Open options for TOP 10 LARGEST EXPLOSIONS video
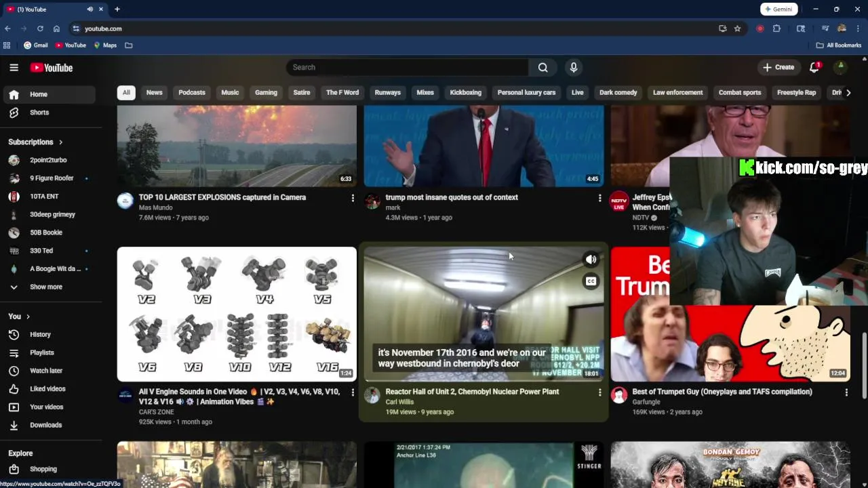Image resolution: width=868 pixels, height=488 pixels. tap(353, 198)
